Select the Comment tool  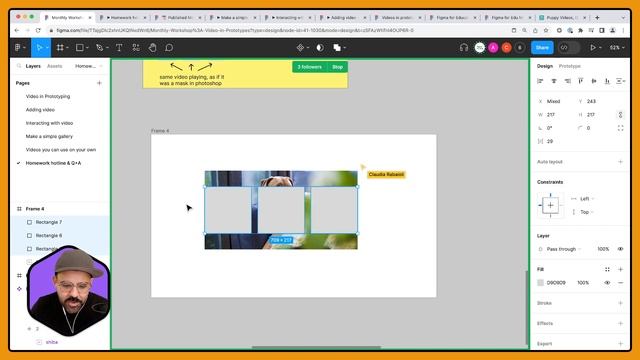pos(169,48)
